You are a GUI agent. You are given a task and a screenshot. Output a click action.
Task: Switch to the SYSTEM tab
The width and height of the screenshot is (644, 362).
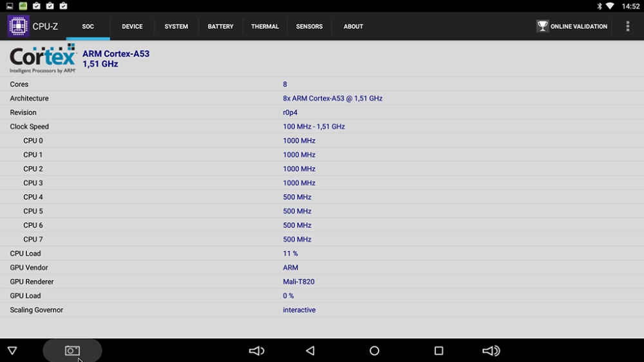(176, 26)
